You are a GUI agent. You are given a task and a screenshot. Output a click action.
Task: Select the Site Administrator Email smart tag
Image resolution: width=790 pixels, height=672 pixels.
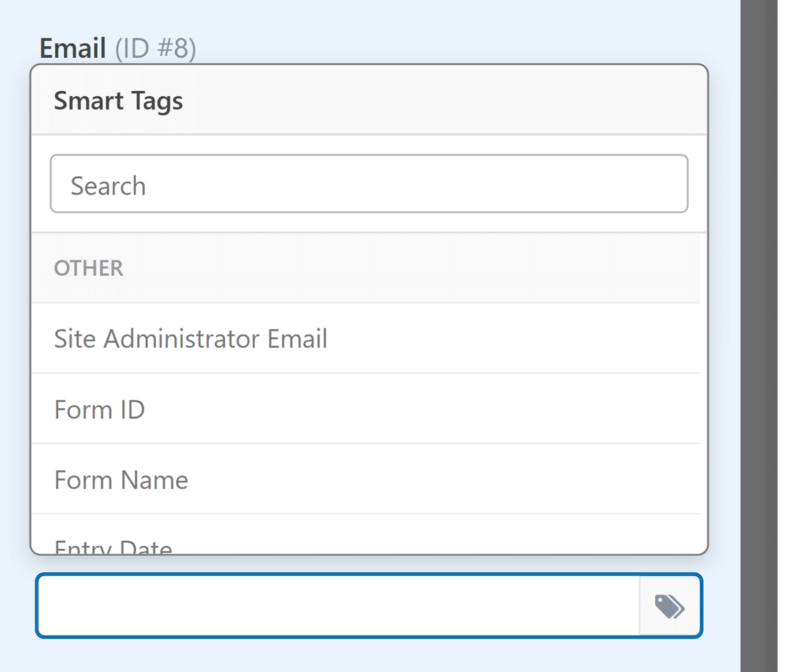(191, 338)
